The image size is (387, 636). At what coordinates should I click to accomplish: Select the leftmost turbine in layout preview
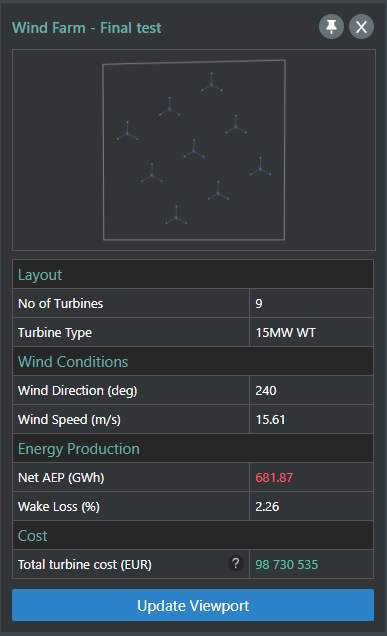click(x=127, y=133)
